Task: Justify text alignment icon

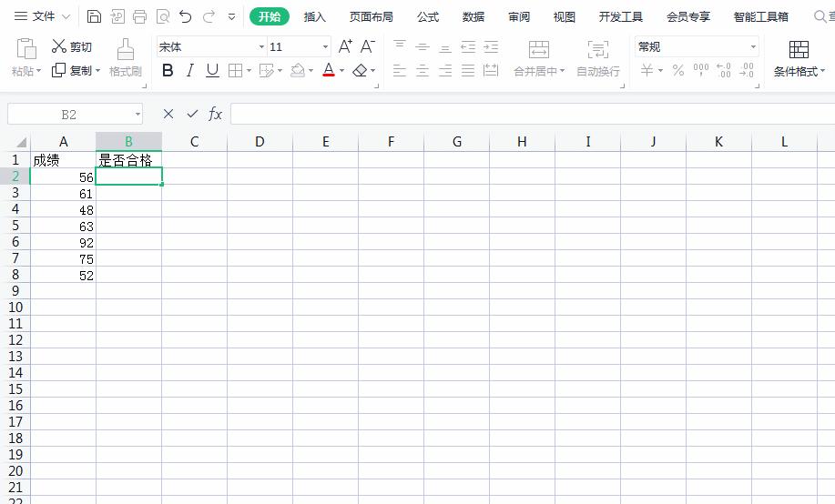Action: pyautogui.click(x=468, y=70)
